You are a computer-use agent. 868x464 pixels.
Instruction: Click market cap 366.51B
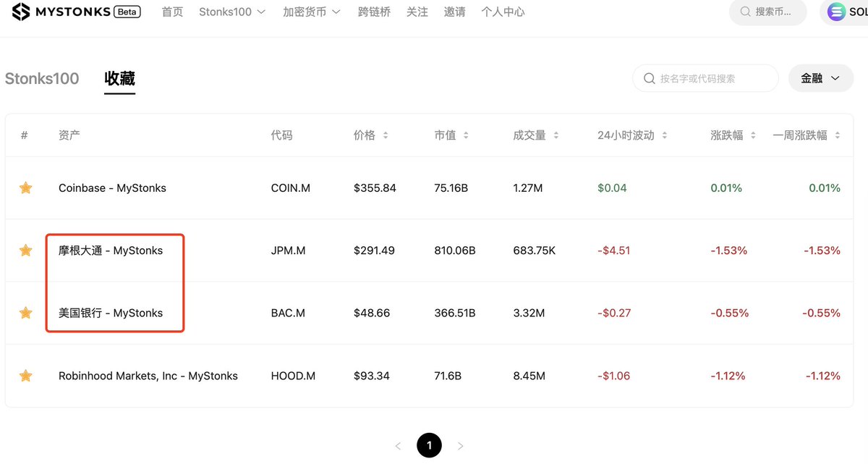coord(455,313)
